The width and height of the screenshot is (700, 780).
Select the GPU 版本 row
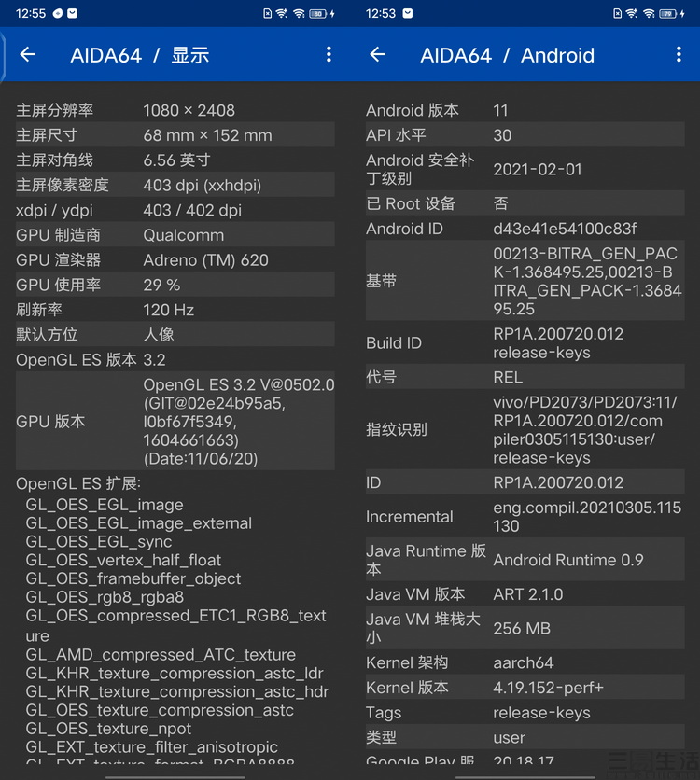coord(175,422)
